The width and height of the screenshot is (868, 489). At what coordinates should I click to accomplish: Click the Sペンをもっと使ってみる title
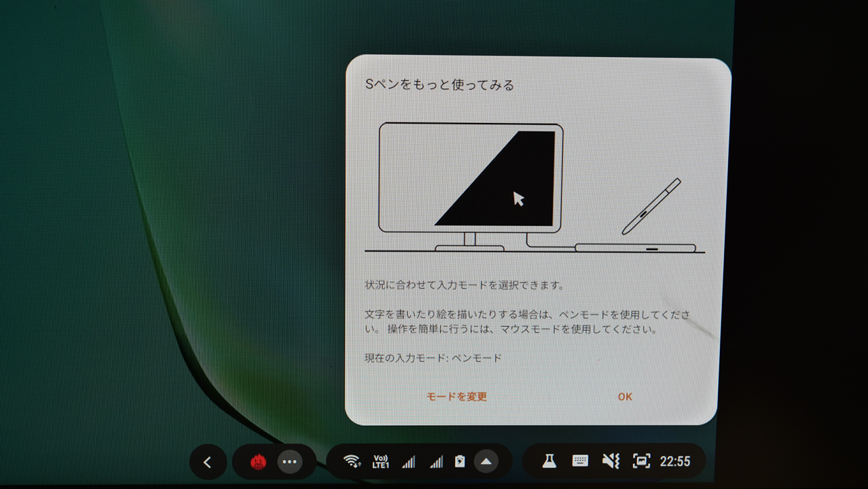[439, 85]
